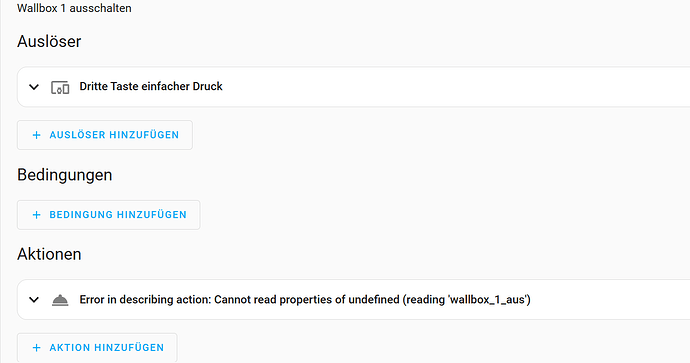Open the 'Dritte Taste einfacher Druck' trigger
This screenshot has width=690, height=363.
(x=151, y=86)
